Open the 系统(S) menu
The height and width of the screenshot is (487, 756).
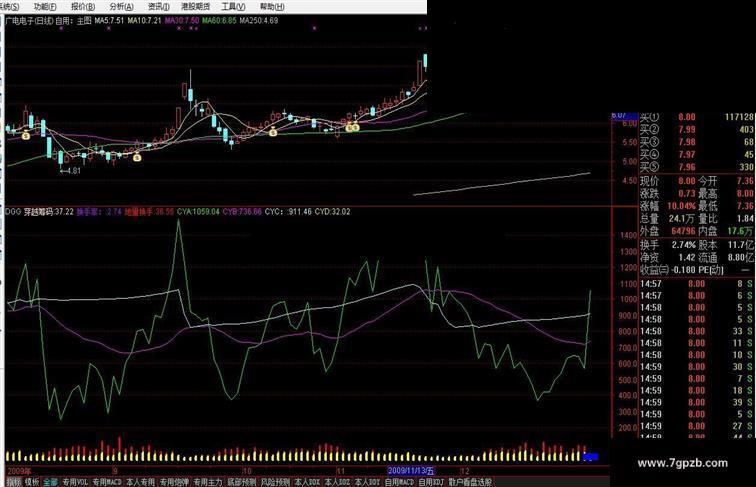tap(10, 7)
